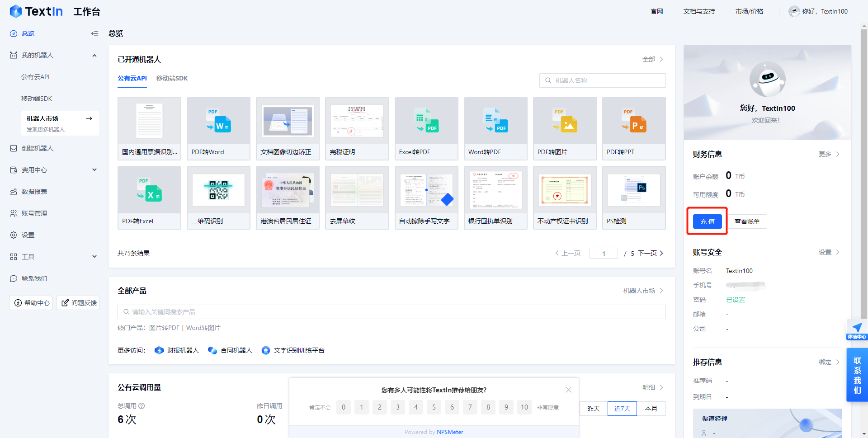Open 公有云调用量 明细 link

click(653, 387)
